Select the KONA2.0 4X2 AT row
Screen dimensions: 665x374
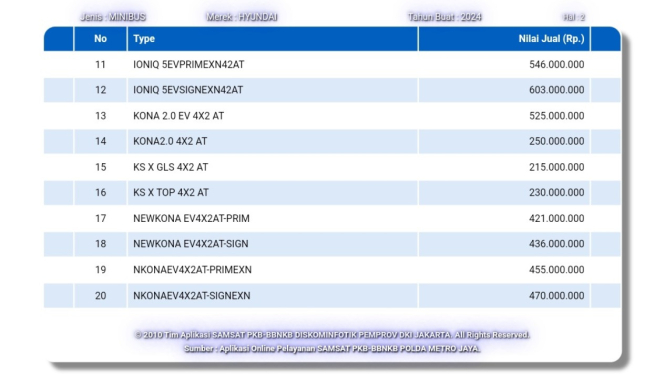point(332,141)
